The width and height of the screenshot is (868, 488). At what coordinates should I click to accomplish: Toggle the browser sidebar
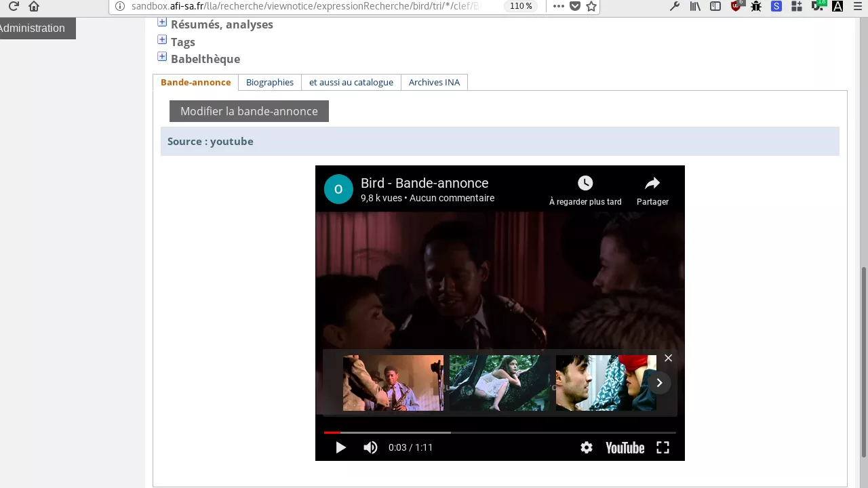click(x=715, y=6)
